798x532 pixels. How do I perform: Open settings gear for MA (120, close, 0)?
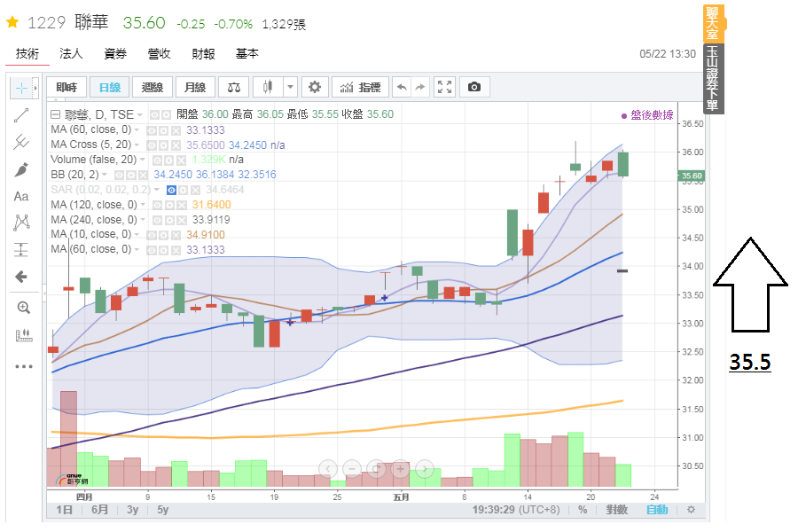(x=169, y=205)
